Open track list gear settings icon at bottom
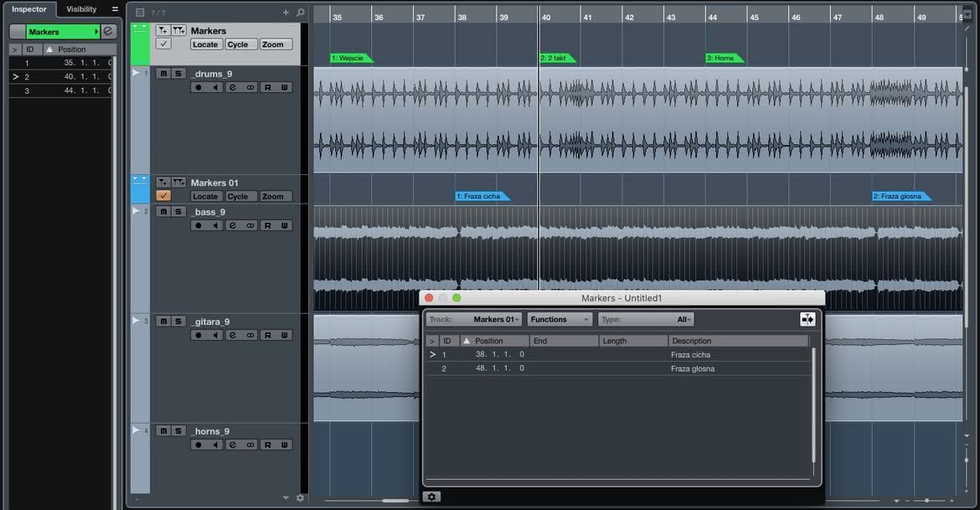The width and height of the screenshot is (980, 510). 300,498
